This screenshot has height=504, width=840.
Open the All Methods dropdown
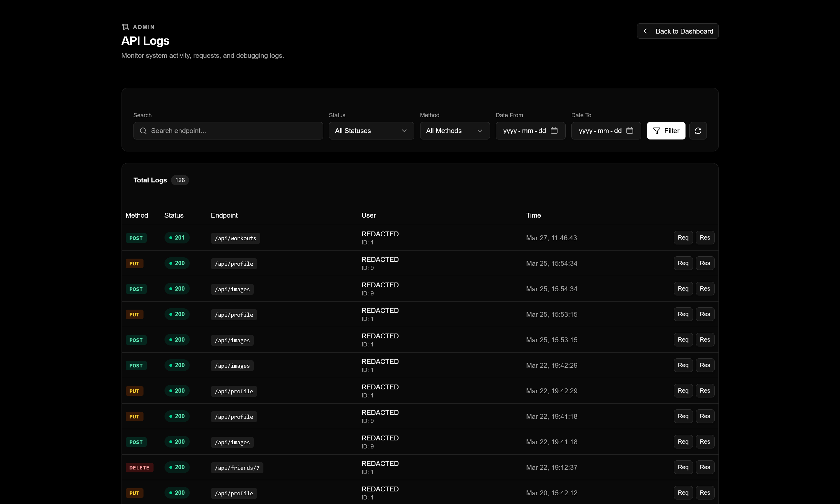(454, 131)
